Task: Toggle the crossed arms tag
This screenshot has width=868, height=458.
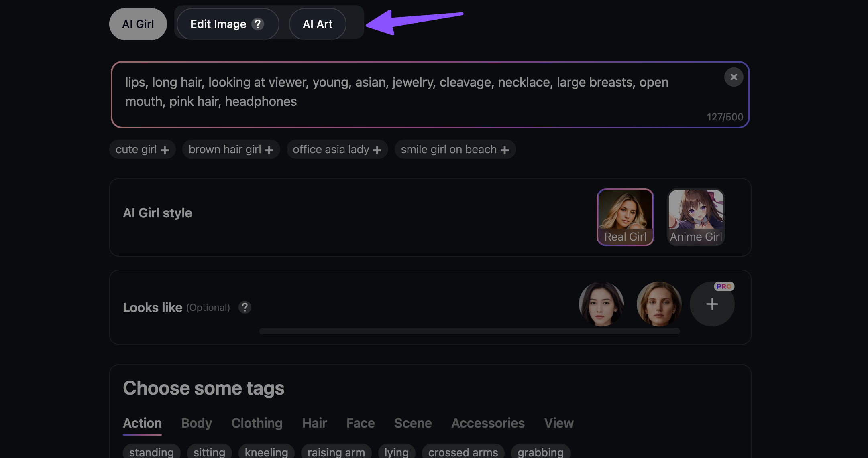Action: [463, 452]
